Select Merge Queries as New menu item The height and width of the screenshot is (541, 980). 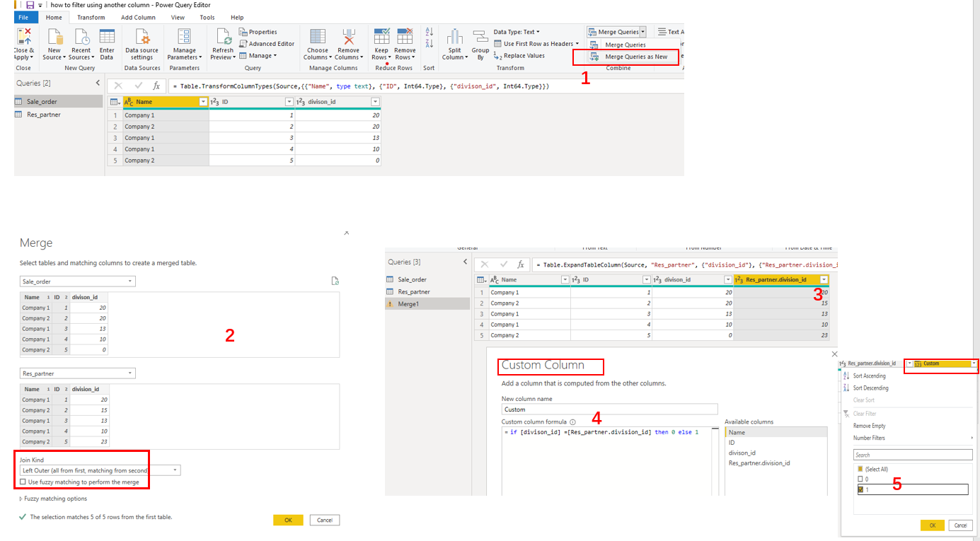click(632, 57)
